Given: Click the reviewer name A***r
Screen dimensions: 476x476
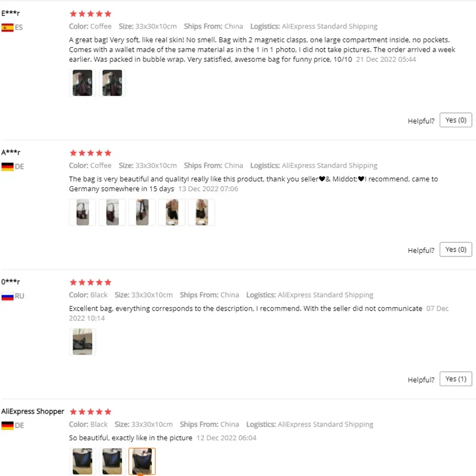Looking at the screenshot, I should coord(11,152).
